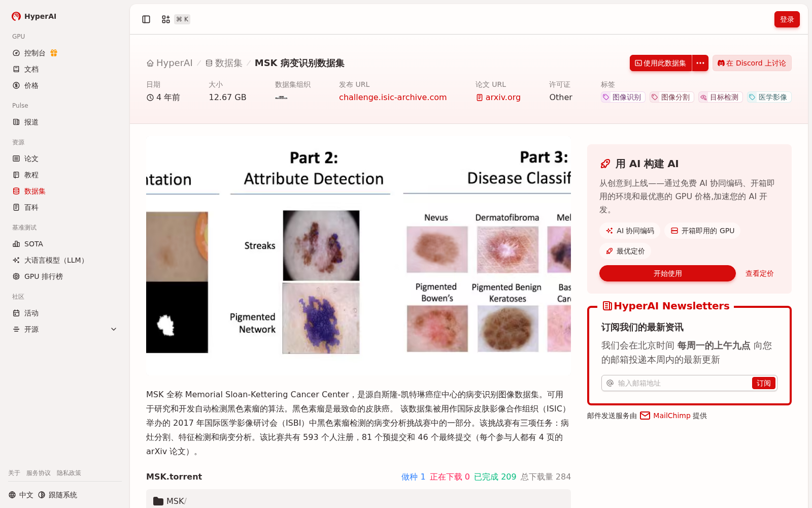
Task: Open the command palette grid icon
Action: click(x=166, y=19)
